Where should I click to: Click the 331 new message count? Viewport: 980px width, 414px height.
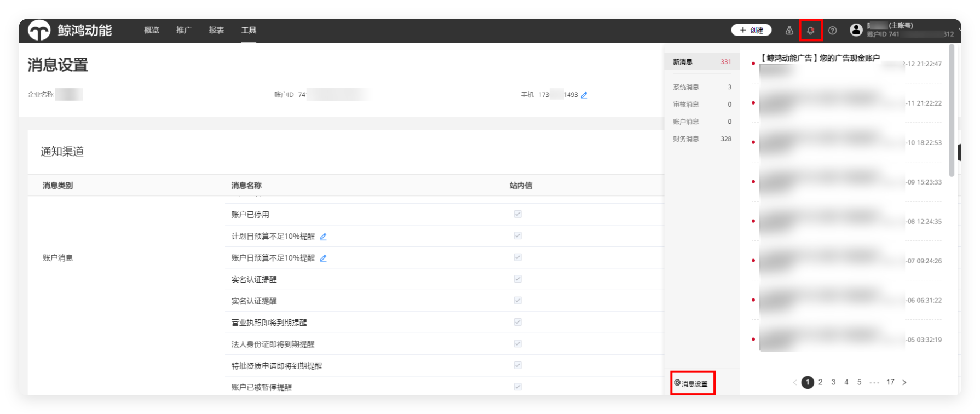click(x=726, y=62)
